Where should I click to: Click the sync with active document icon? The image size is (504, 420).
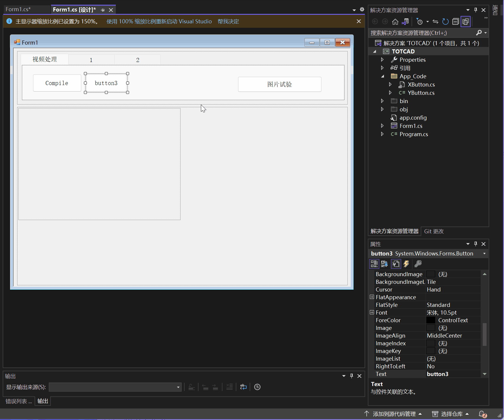tap(435, 22)
